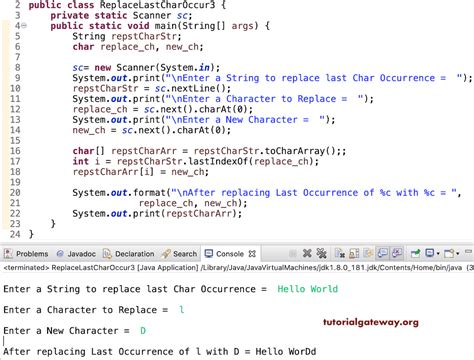This screenshot has width=474, height=360.
Task: Open the Display Selected Console dropdown arrow
Action: click(x=438, y=254)
